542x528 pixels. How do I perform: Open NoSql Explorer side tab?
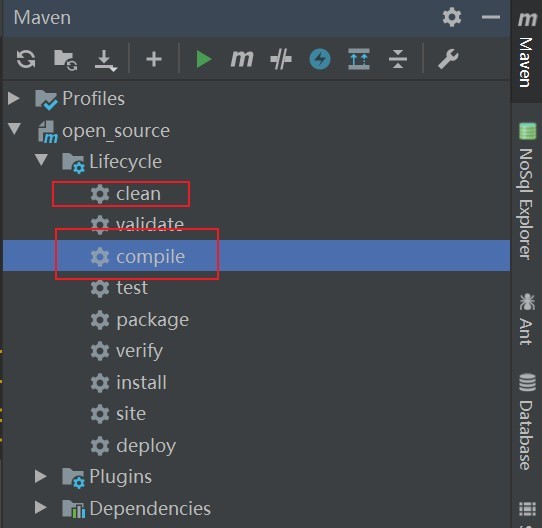pyautogui.click(x=527, y=191)
